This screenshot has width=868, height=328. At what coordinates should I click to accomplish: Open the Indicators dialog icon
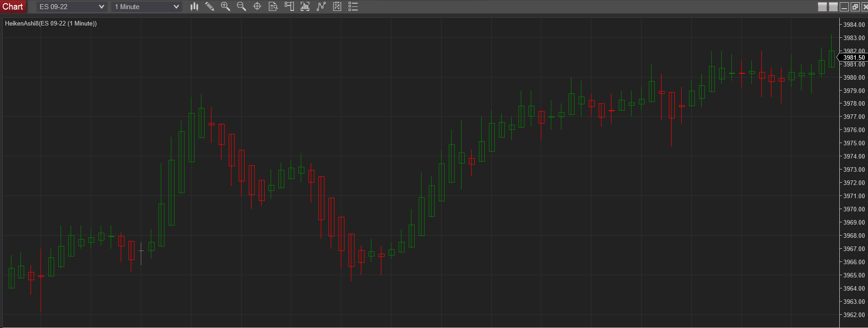click(305, 6)
